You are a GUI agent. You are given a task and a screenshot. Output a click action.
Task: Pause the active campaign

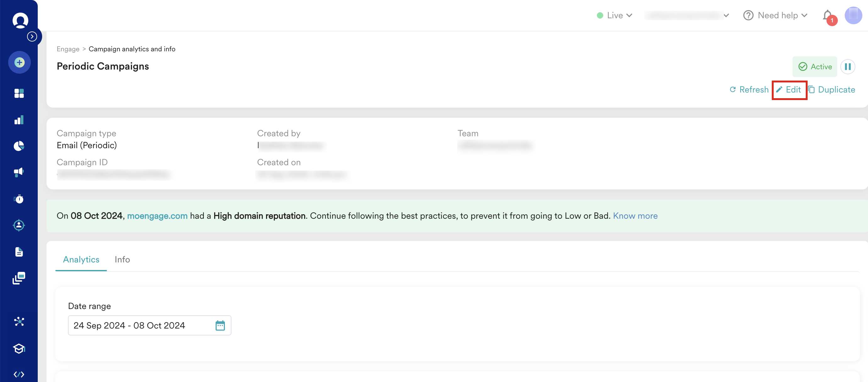(x=848, y=67)
